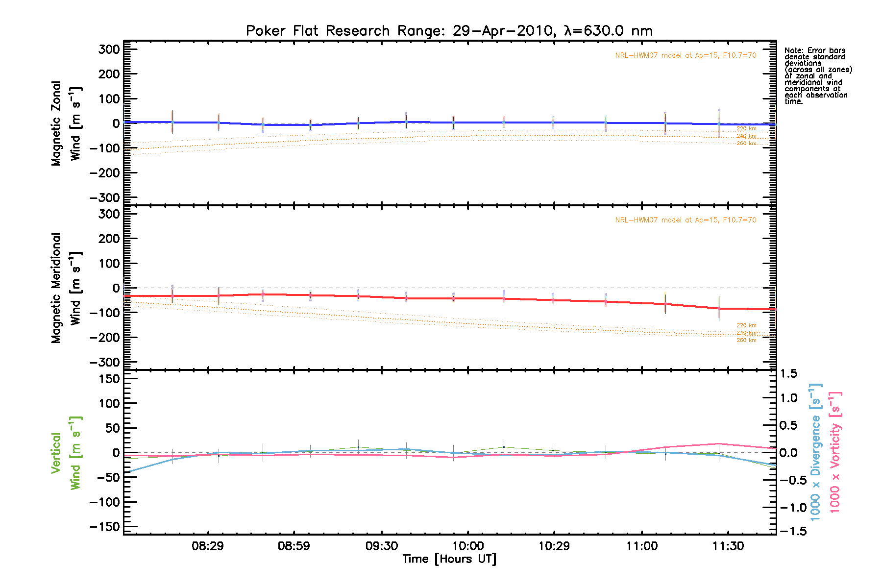The image size is (882, 588).
Task: Click the 260 km label in meridional panel
Action: tap(746, 340)
